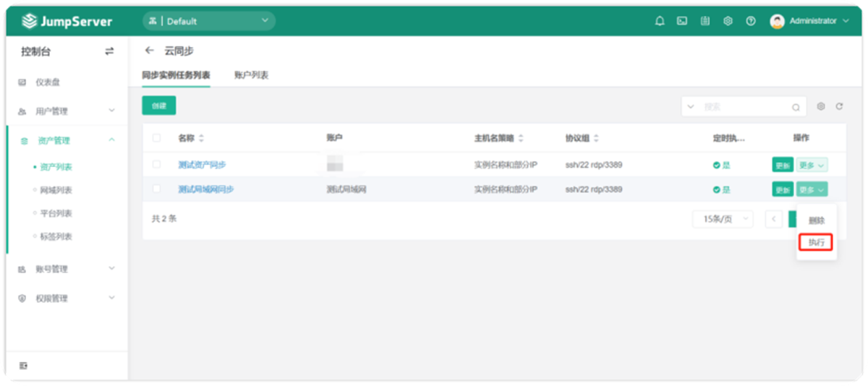Open the Default organization dropdown

[x=209, y=22]
